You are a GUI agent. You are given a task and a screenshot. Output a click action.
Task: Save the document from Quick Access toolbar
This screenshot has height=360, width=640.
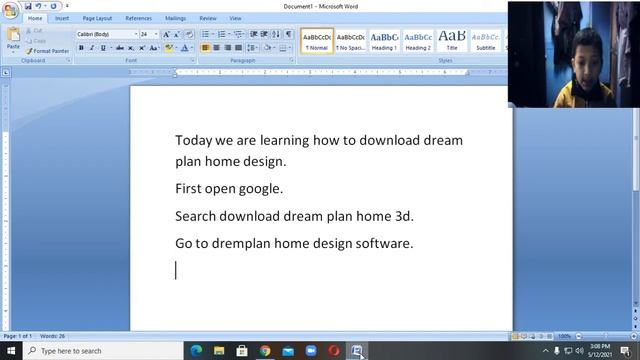pyautogui.click(x=28, y=6)
